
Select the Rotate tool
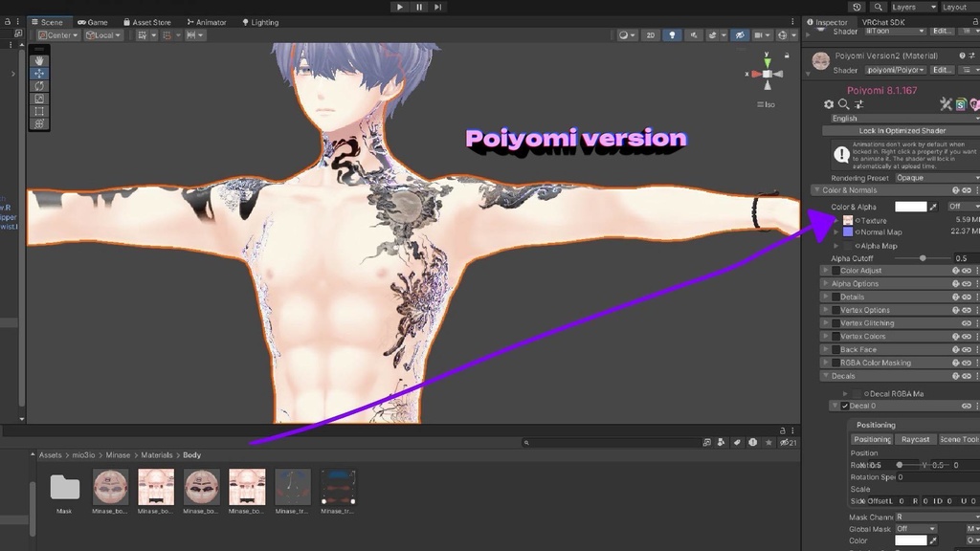tap(38, 85)
